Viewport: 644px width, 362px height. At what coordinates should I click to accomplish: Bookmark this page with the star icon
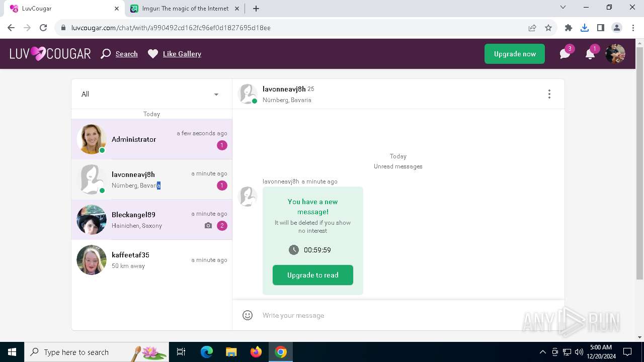(x=548, y=28)
